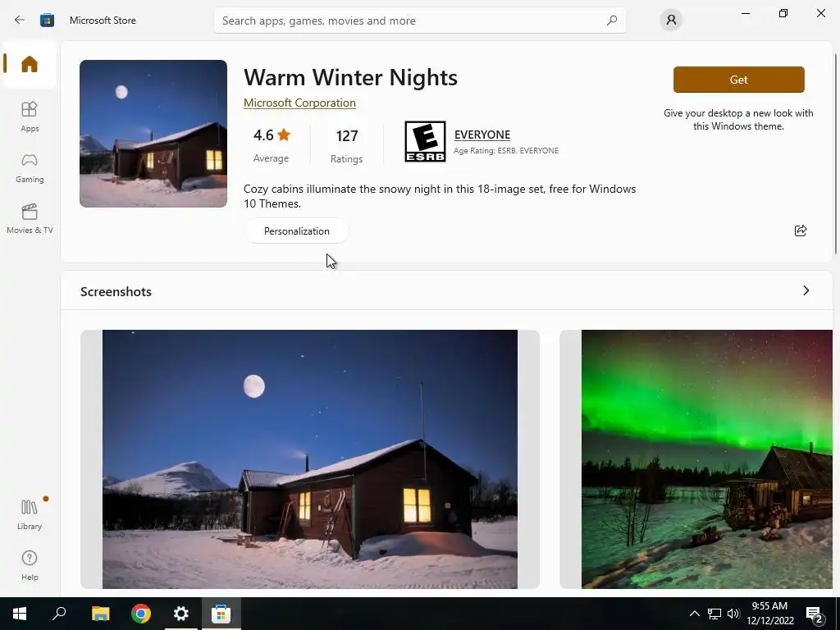
Task: Open the Home sidebar icon
Action: point(30,64)
